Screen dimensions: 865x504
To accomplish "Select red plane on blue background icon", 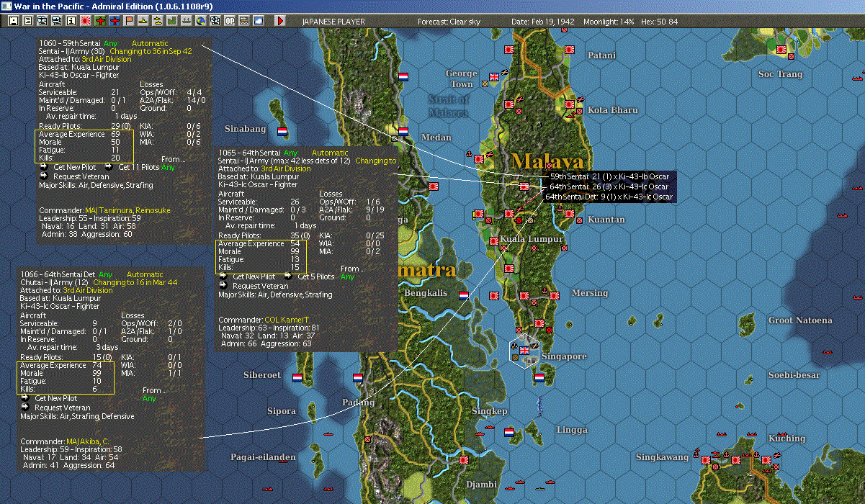I will [x=115, y=21].
